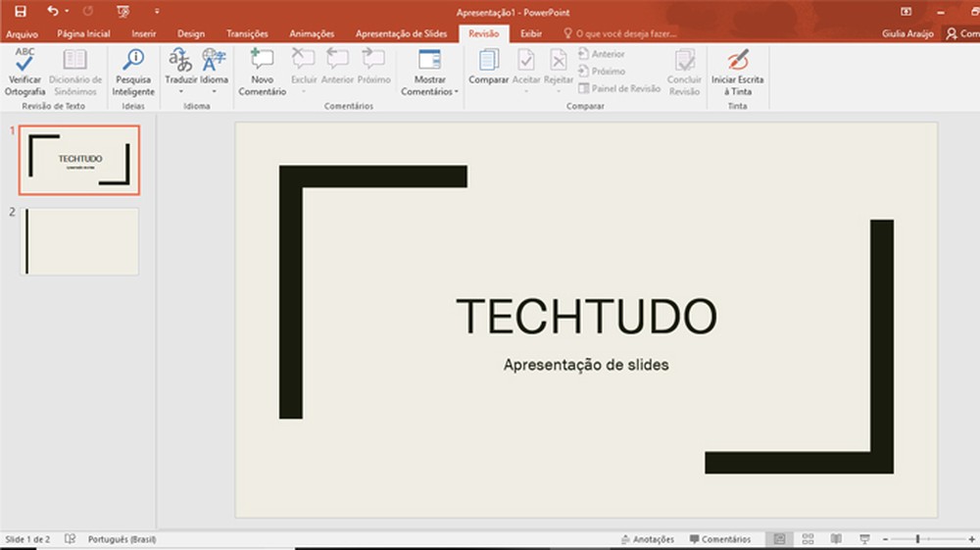
Task: Select the Transições tab
Action: (x=247, y=33)
